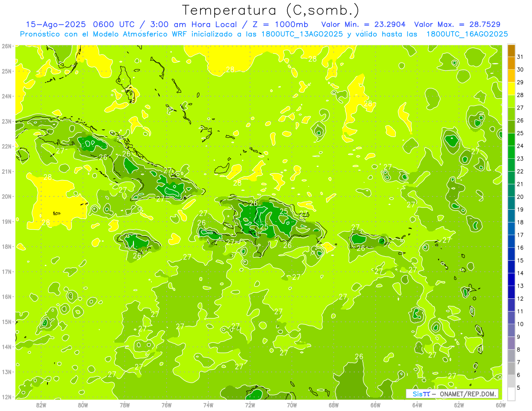This screenshot has width=532, height=411.
Task: Click the colorbar label 31
Action: pyautogui.click(x=520, y=57)
